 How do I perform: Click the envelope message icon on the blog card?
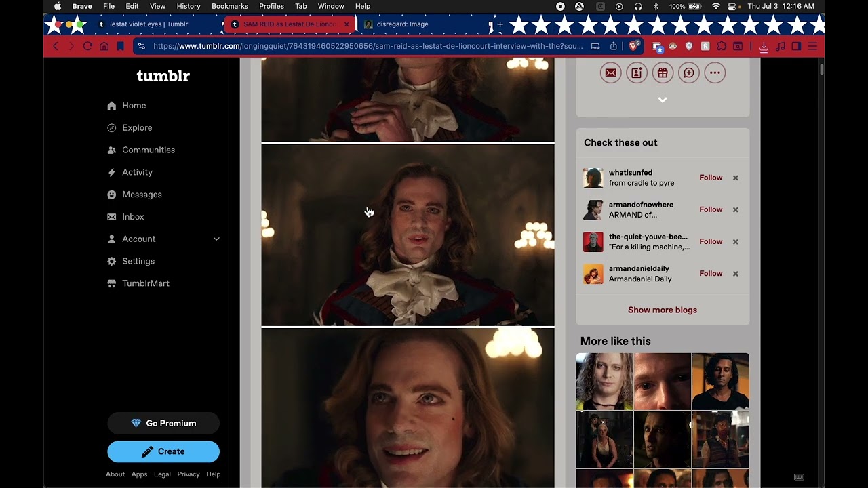pos(611,73)
